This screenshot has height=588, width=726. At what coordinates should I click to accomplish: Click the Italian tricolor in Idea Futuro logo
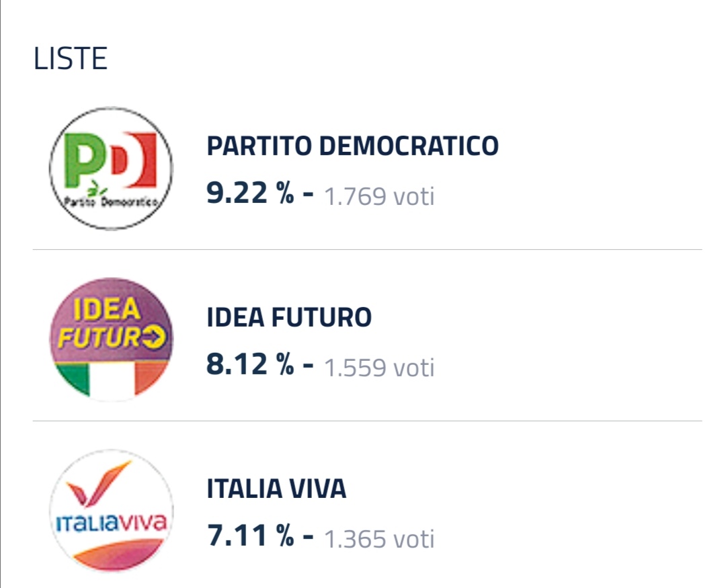click(111, 380)
